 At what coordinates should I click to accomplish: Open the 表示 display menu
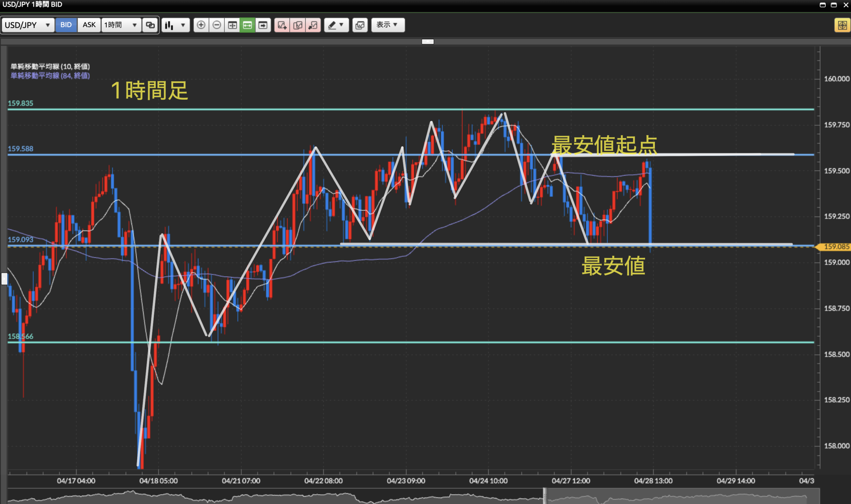[388, 25]
